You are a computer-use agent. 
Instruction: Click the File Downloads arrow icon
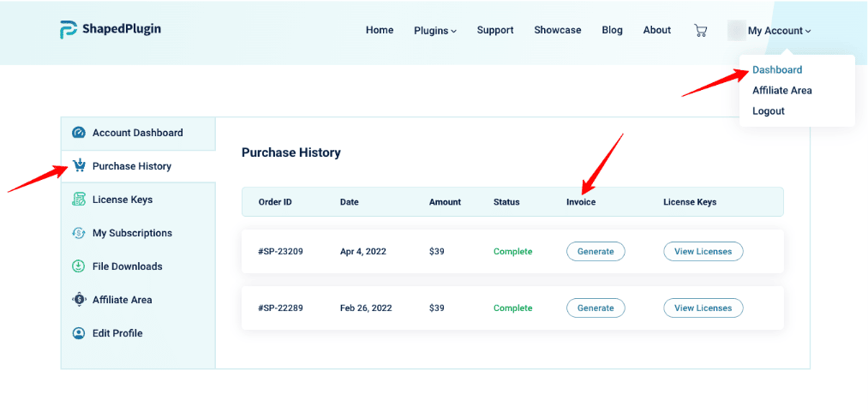(x=79, y=266)
